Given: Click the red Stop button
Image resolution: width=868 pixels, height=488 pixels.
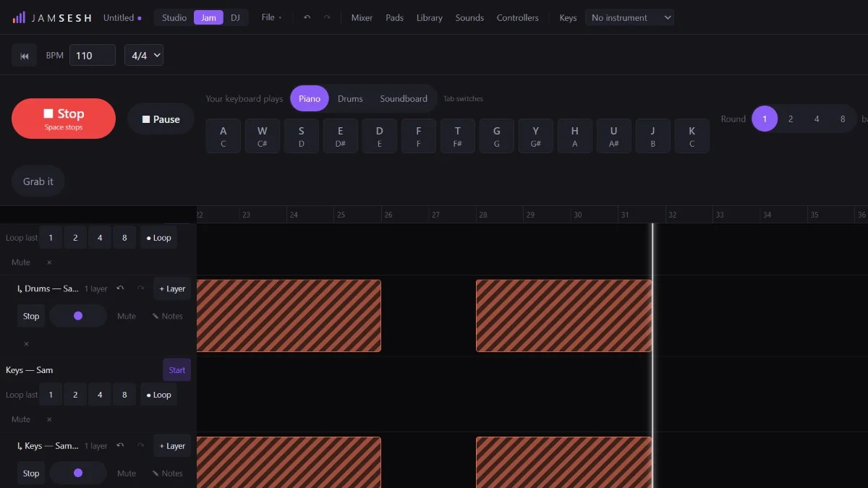Looking at the screenshot, I should click(64, 119).
